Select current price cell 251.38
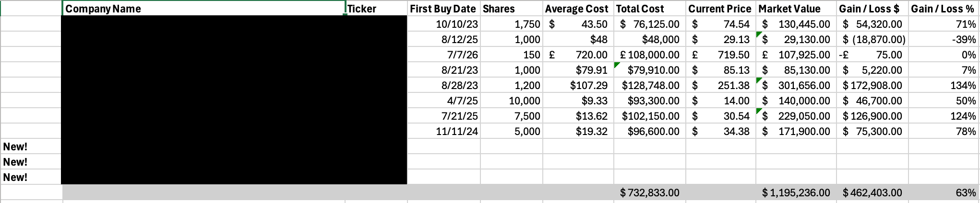 (721, 85)
